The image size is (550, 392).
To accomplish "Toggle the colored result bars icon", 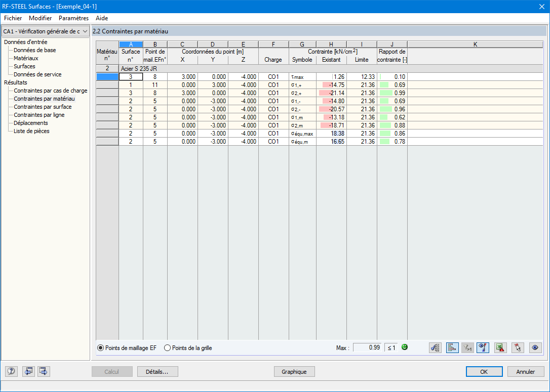I will [452, 348].
